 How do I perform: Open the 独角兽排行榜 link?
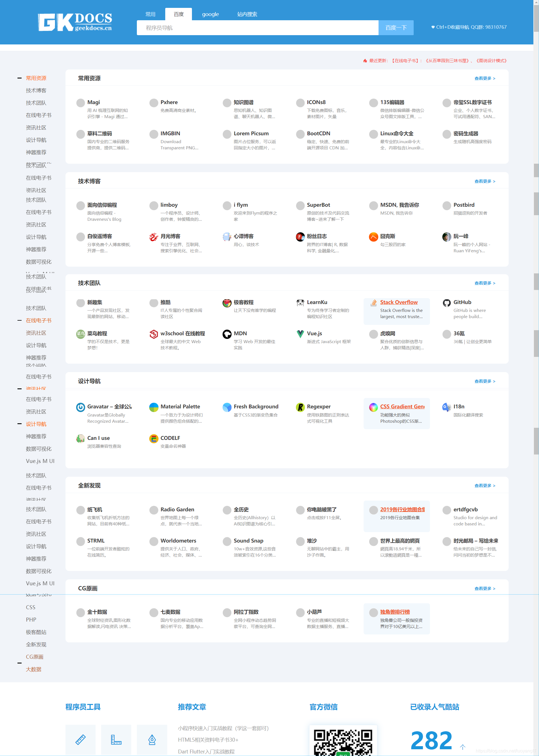(x=395, y=612)
